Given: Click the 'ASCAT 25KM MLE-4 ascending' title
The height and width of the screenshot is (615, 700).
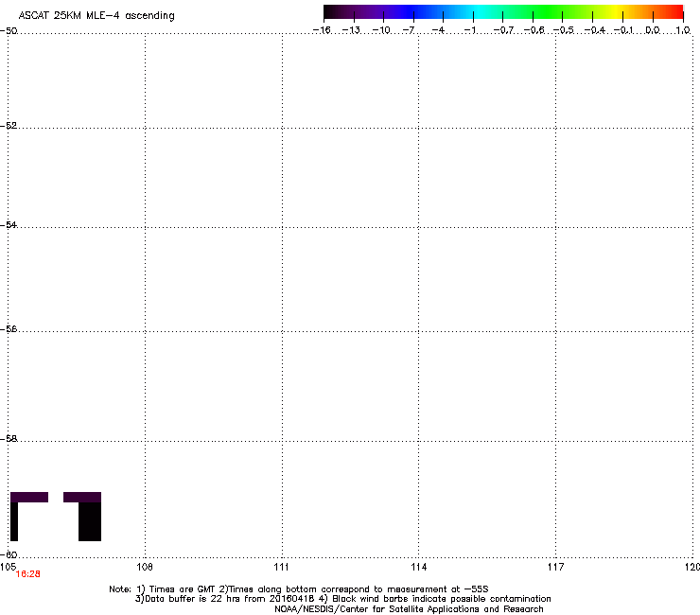Looking at the screenshot, I should 96,16.
